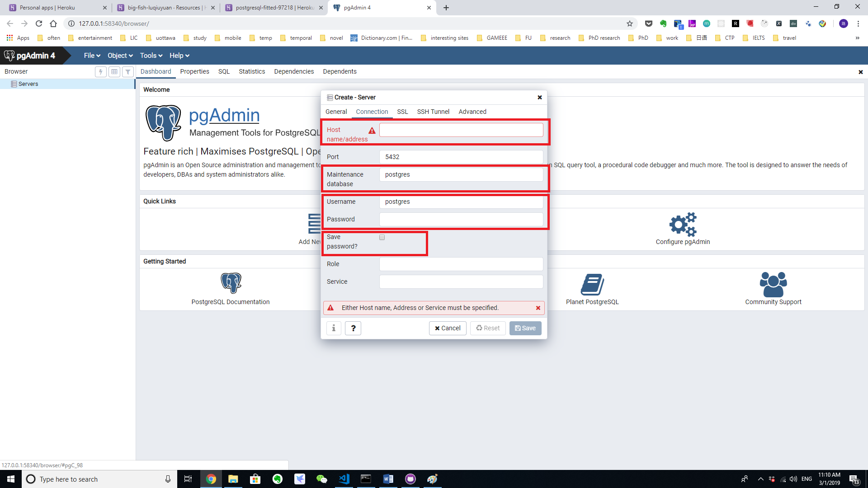Screen dimensions: 868x488
Task: Close the Create - Server dialog
Action: pos(539,97)
